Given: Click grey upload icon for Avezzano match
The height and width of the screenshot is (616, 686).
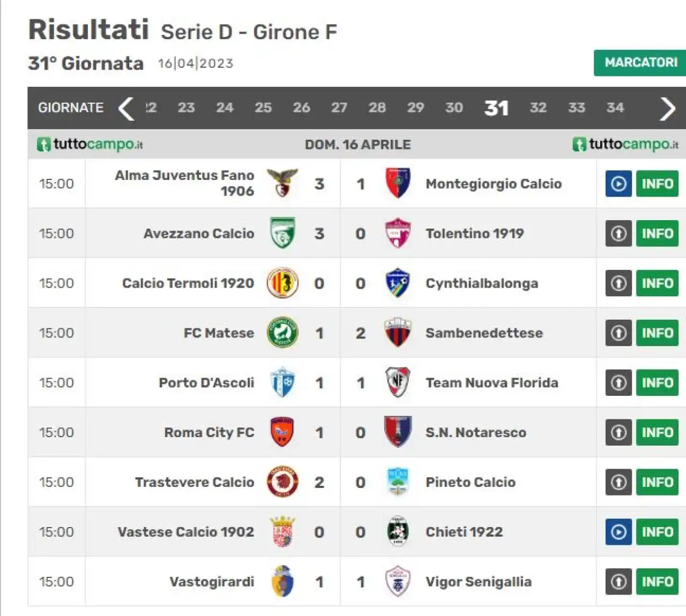Looking at the screenshot, I should (x=618, y=234).
